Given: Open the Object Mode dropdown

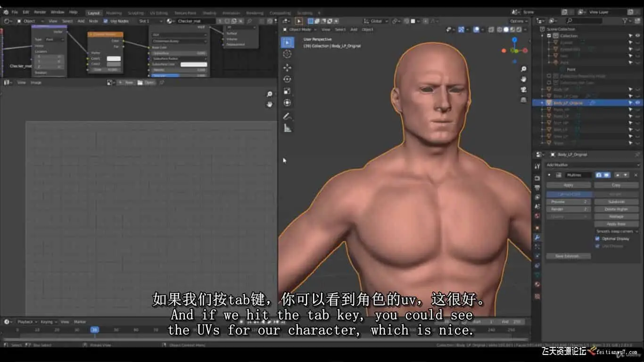Looking at the screenshot, I should point(300,29).
